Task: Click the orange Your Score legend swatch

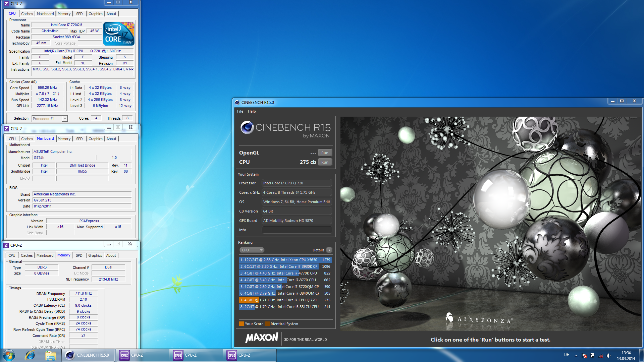Action: coord(241,324)
